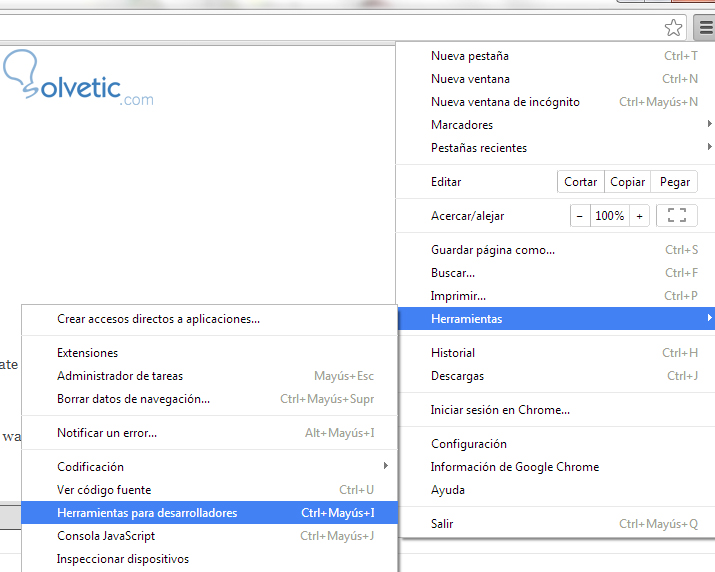Open Configuración

pos(556,444)
